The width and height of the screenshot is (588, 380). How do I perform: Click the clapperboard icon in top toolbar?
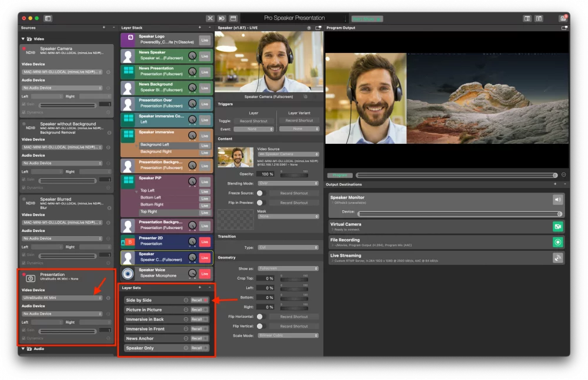click(x=233, y=18)
